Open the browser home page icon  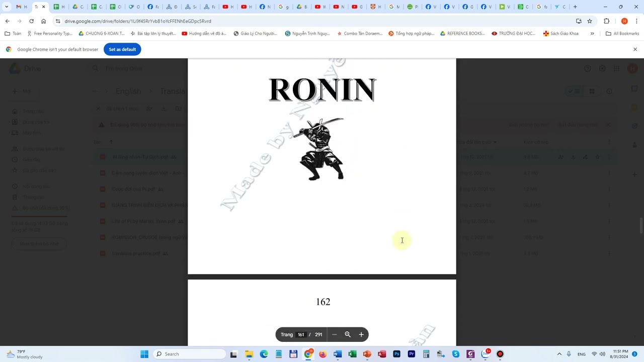[43, 21]
